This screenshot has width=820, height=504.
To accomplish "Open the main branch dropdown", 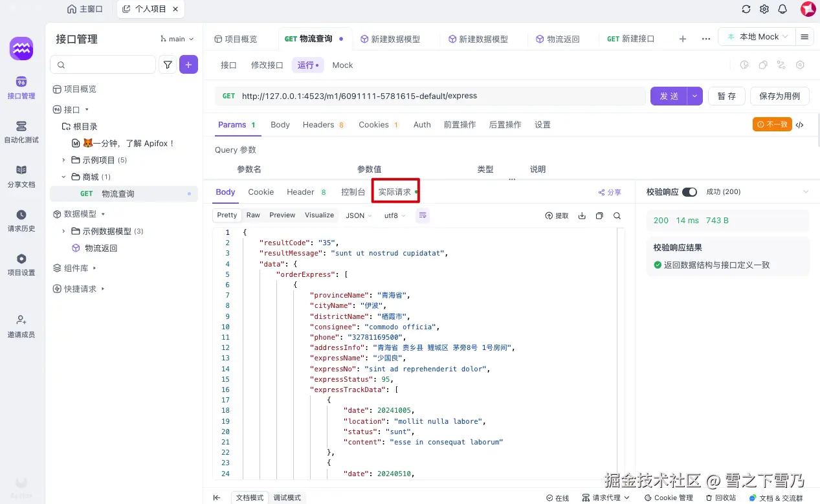I will (x=176, y=39).
